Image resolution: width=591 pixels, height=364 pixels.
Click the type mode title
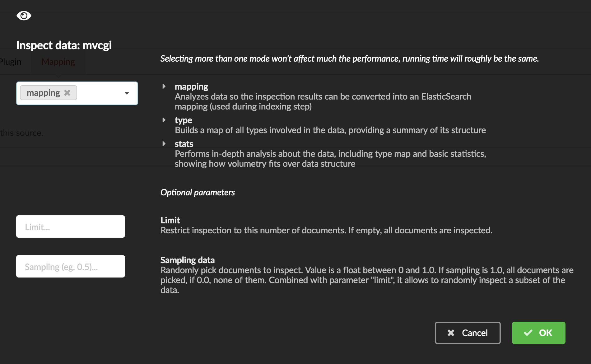183,120
